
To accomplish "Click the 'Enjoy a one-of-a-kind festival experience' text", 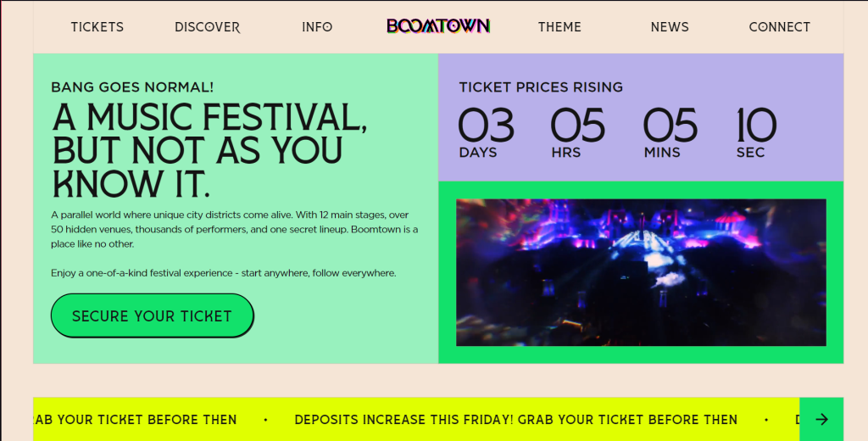I will 224,273.
